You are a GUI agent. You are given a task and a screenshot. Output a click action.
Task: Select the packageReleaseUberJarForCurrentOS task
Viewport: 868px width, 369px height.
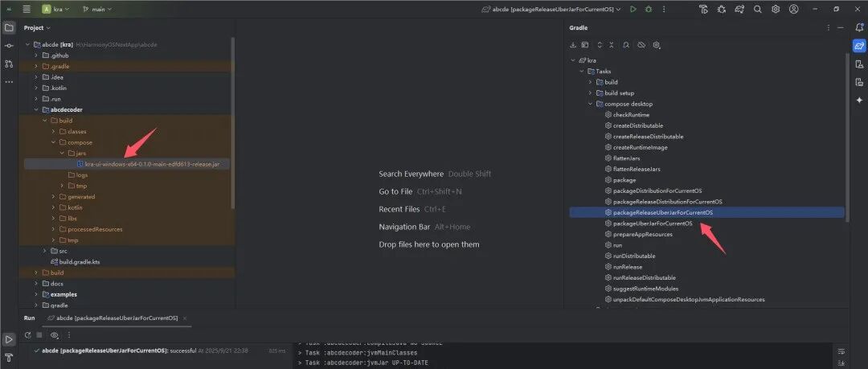coord(707,212)
